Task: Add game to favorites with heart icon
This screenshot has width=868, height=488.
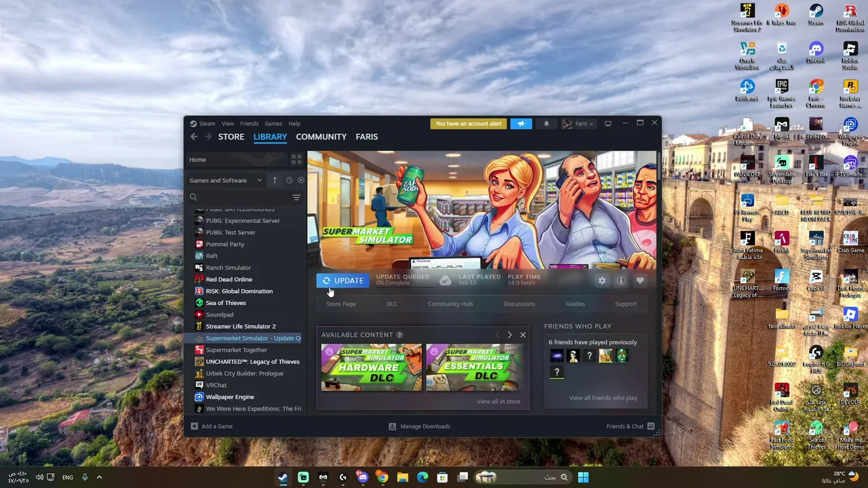Action: [640, 281]
